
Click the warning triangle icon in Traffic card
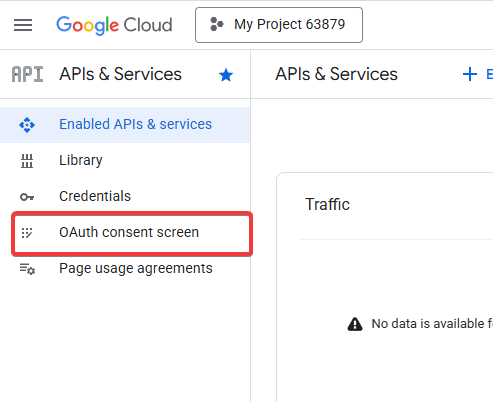coord(355,324)
